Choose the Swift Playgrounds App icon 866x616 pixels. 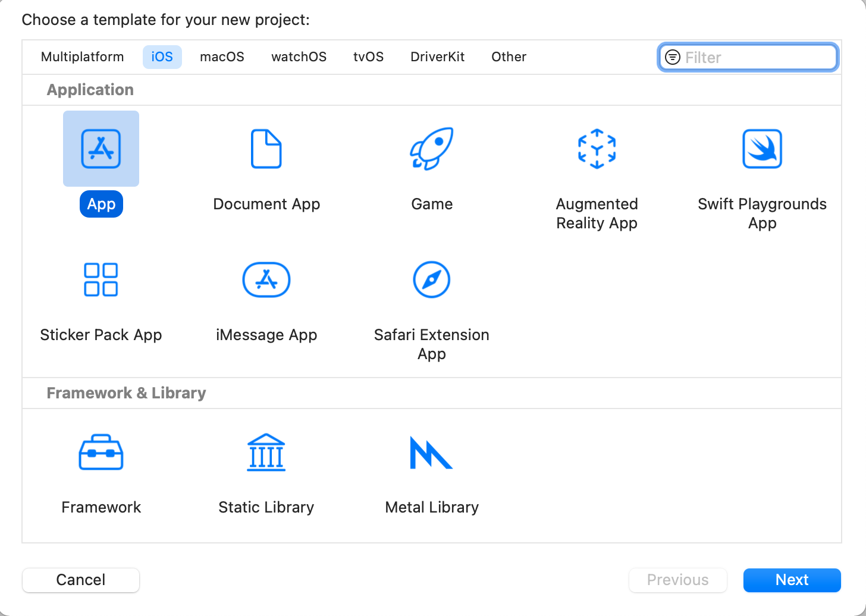tap(763, 149)
